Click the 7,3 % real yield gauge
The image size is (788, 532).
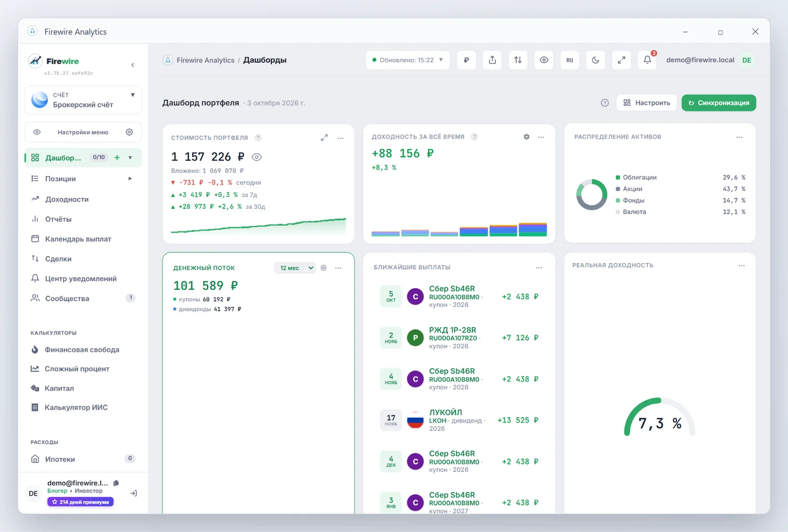click(659, 418)
